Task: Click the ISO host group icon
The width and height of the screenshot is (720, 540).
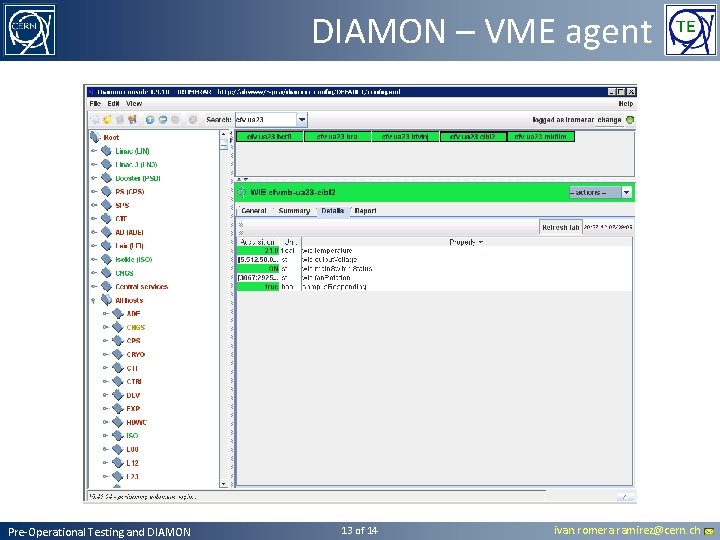Action: pyautogui.click(x=118, y=435)
